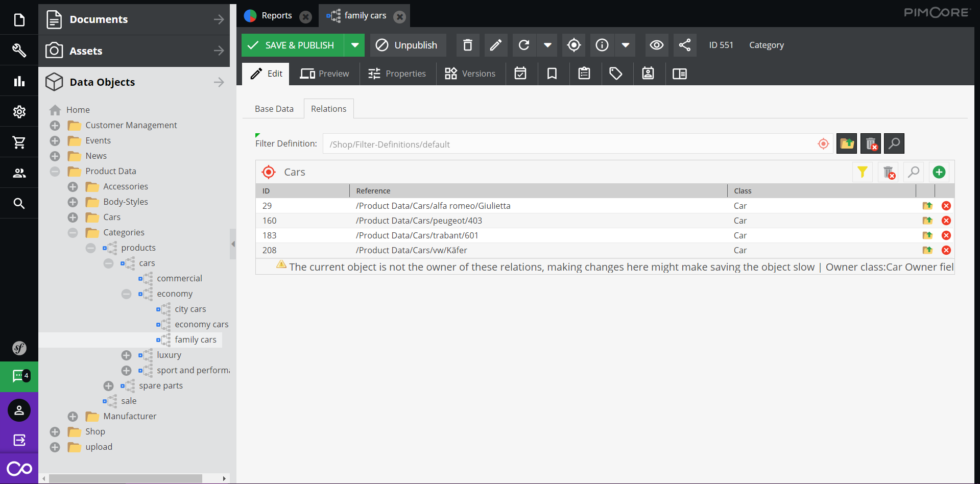Image resolution: width=980 pixels, height=484 pixels.
Task: Open the Filter Definition object folder icon
Action: (x=847, y=143)
